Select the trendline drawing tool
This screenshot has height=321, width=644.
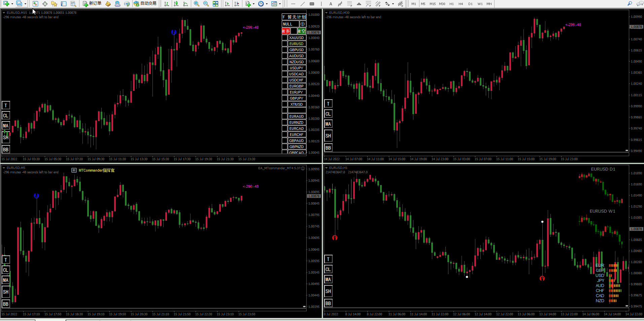303,4
